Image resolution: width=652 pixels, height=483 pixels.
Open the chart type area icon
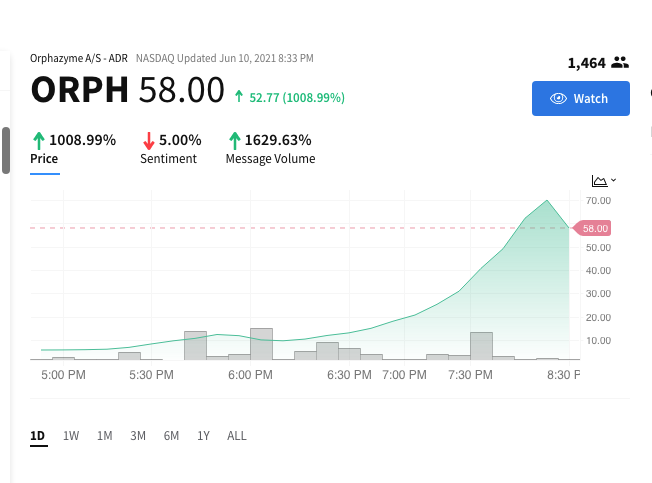(599, 181)
